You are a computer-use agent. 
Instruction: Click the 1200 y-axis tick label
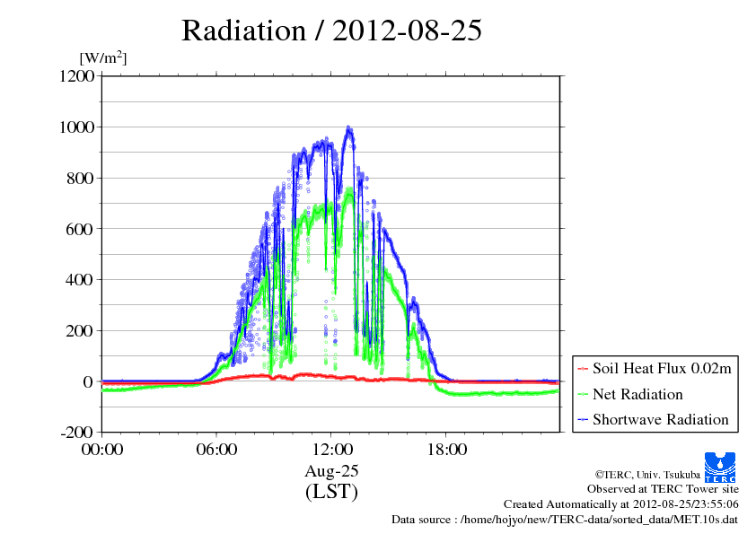point(77,76)
